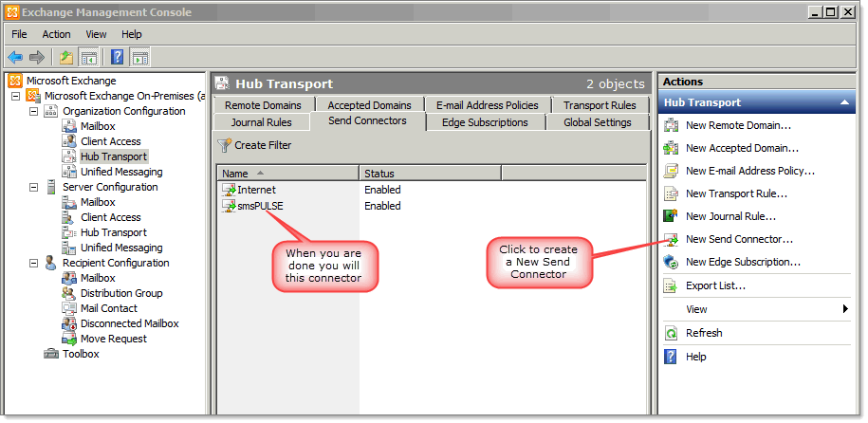This screenshot has width=868, height=423.
Task: Select Unified Messaging under Server Configuration
Action: click(121, 248)
